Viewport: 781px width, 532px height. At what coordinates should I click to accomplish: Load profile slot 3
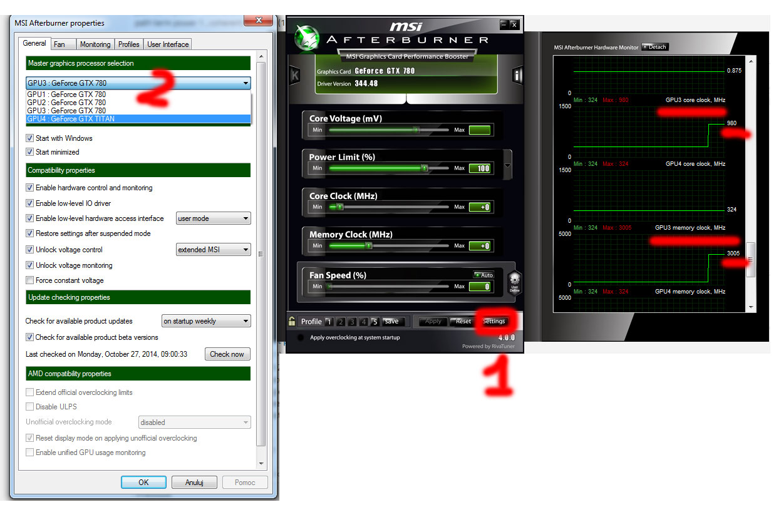point(352,322)
